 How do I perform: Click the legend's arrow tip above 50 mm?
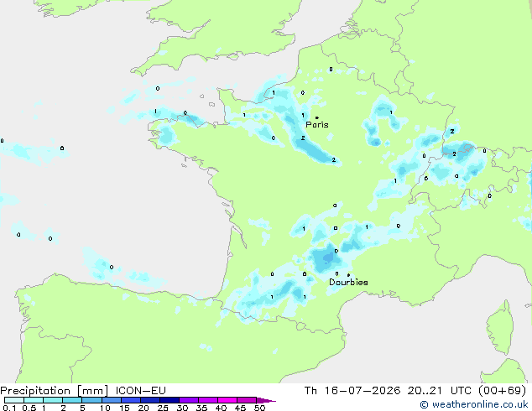[266, 400]
